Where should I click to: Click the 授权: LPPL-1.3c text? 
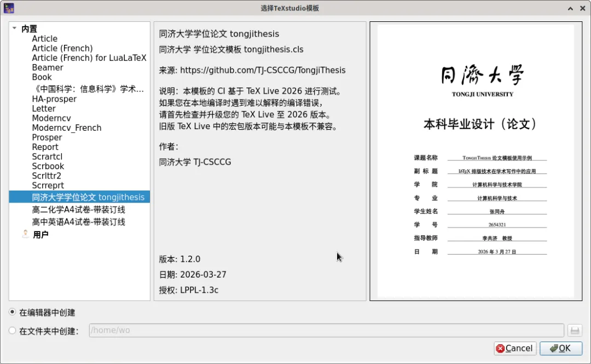[x=188, y=290]
